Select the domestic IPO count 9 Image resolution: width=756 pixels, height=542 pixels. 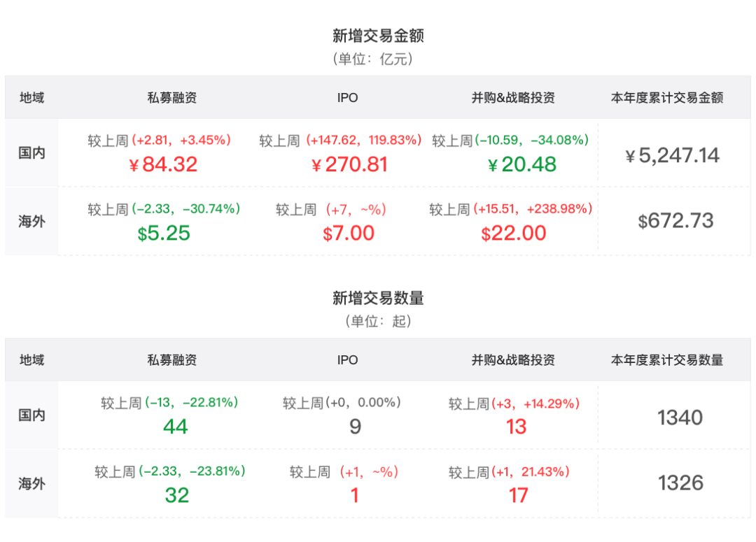pyautogui.click(x=355, y=427)
